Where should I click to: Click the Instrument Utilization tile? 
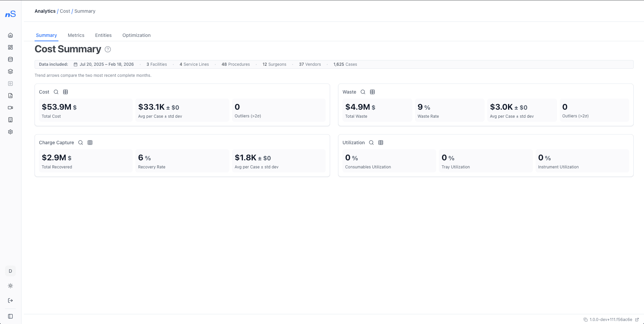tap(582, 161)
